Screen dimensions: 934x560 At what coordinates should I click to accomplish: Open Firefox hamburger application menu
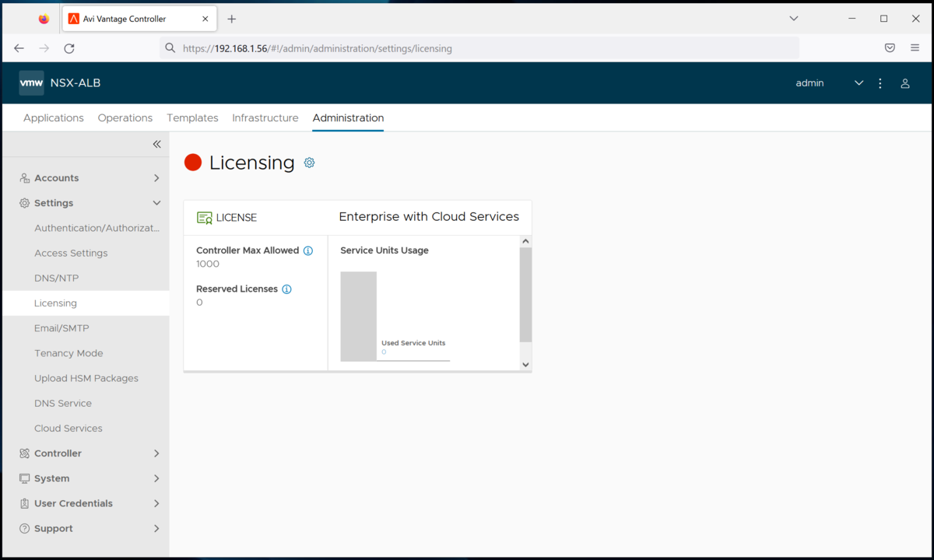(x=915, y=48)
